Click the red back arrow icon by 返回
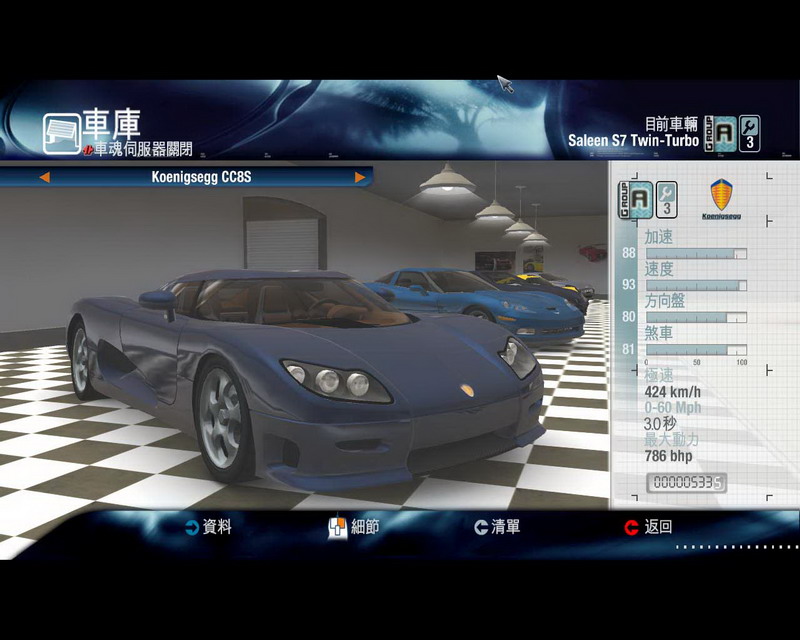 click(x=631, y=527)
